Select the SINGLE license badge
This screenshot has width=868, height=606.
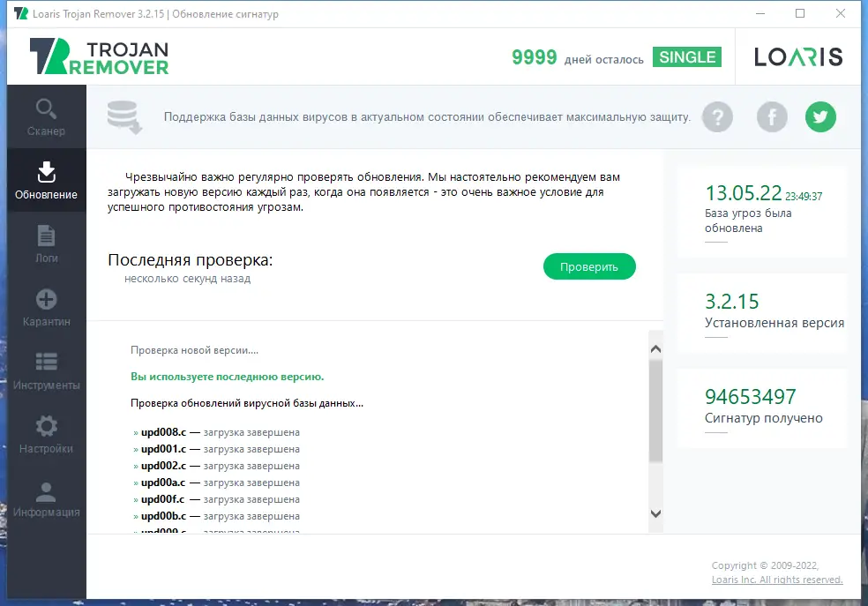(x=687, y=56)
